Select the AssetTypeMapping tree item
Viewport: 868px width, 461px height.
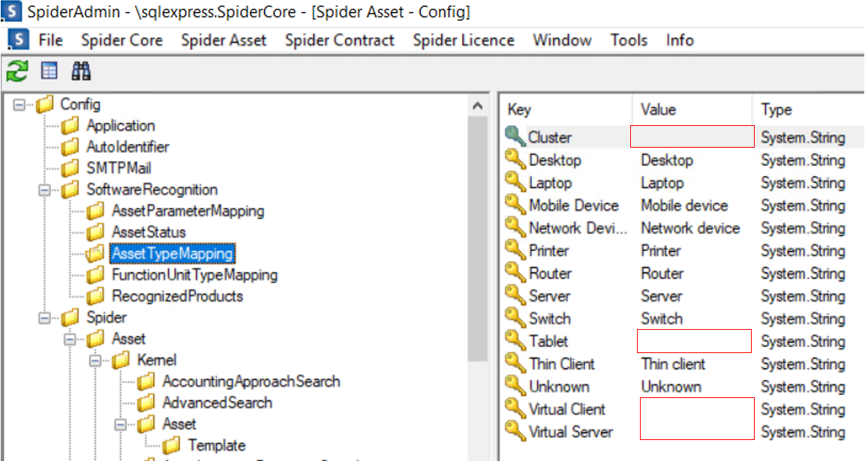(x=172, y=253)
